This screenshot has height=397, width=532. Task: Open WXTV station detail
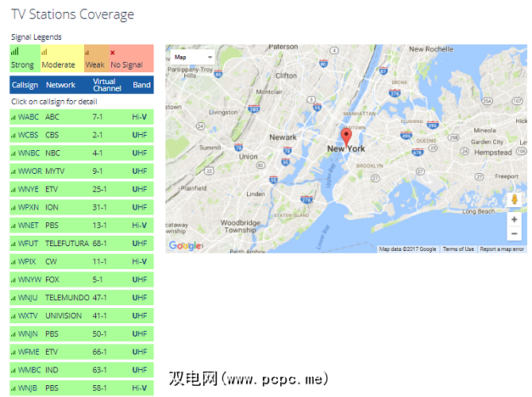pyautogui.click(x=28, y=316)
